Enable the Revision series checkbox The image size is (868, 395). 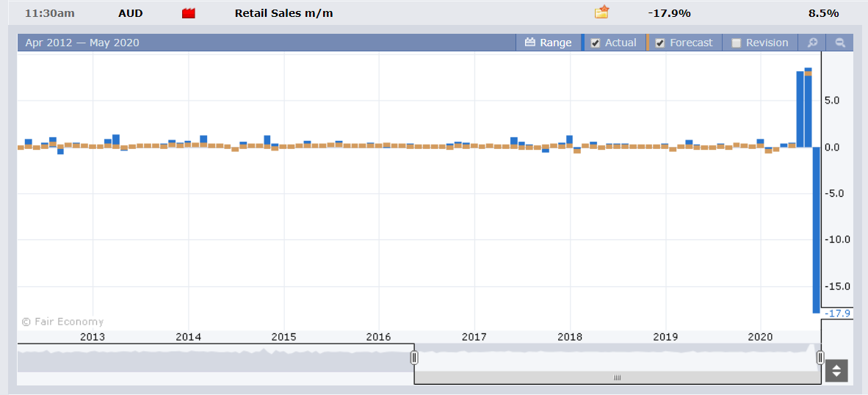(737, 43)
